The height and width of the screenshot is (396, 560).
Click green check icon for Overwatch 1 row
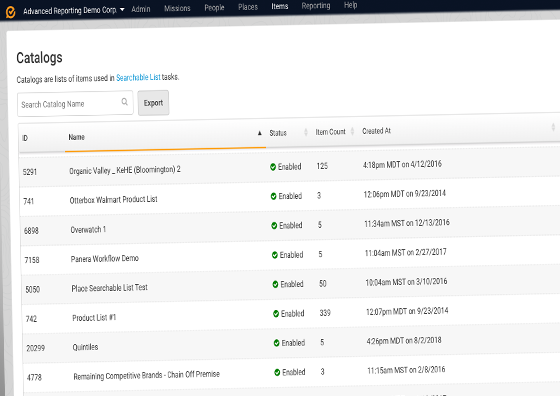(274, 226)
